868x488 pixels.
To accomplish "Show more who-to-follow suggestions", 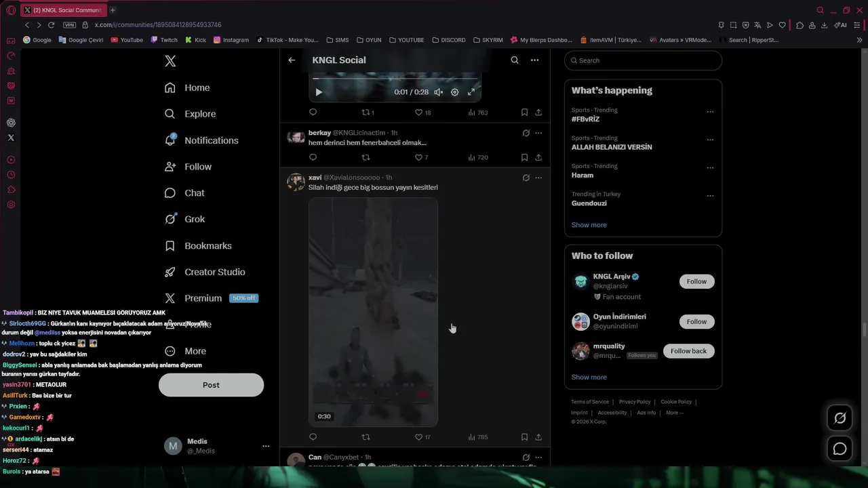I will point(589,377).
